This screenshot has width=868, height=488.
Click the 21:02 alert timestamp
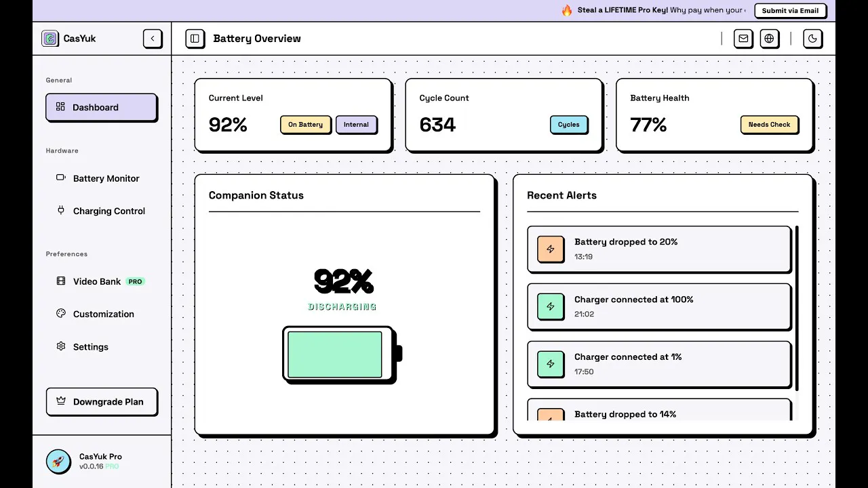pos(584,314)
